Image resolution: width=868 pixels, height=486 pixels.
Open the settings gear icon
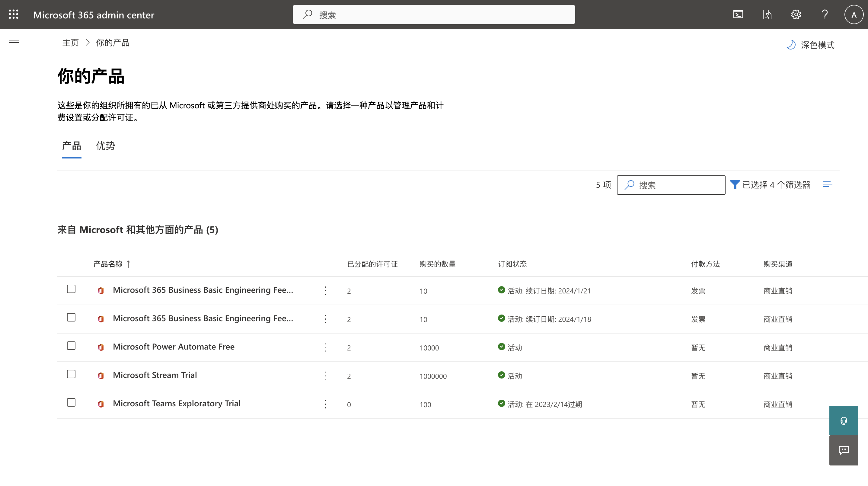[x=796, y=14]
